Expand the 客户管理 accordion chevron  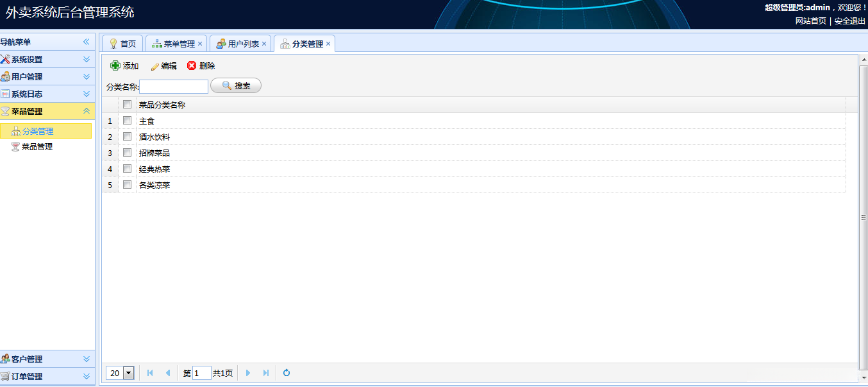86,359
